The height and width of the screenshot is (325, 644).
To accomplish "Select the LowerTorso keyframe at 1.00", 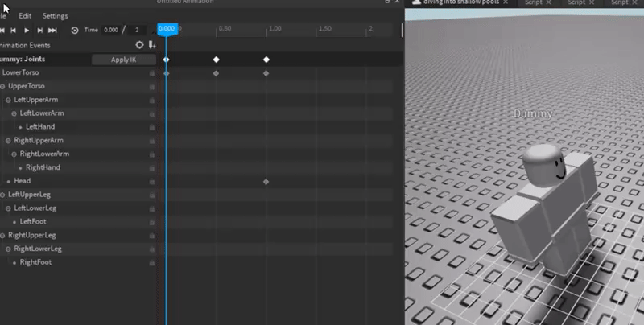I will 266,73.
